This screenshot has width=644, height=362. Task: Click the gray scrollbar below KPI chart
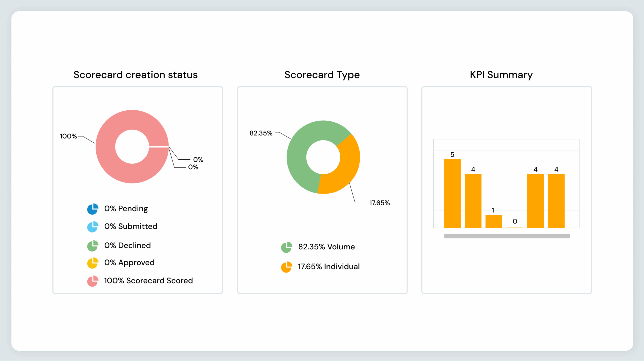coord(507,236)
